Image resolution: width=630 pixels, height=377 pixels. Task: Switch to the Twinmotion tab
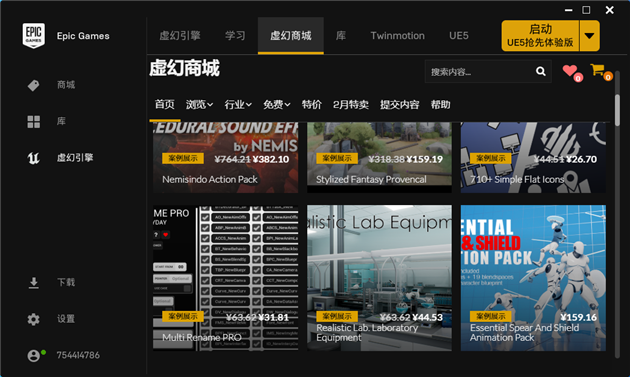click(x=397, y=36)
